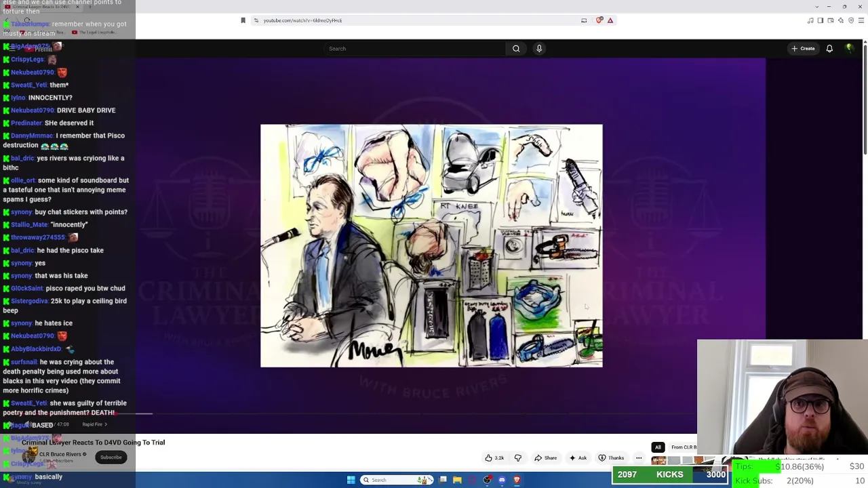
Task: Open the Brave Shields lion icon
Action: pyautogui.click(x=599, y=20)
